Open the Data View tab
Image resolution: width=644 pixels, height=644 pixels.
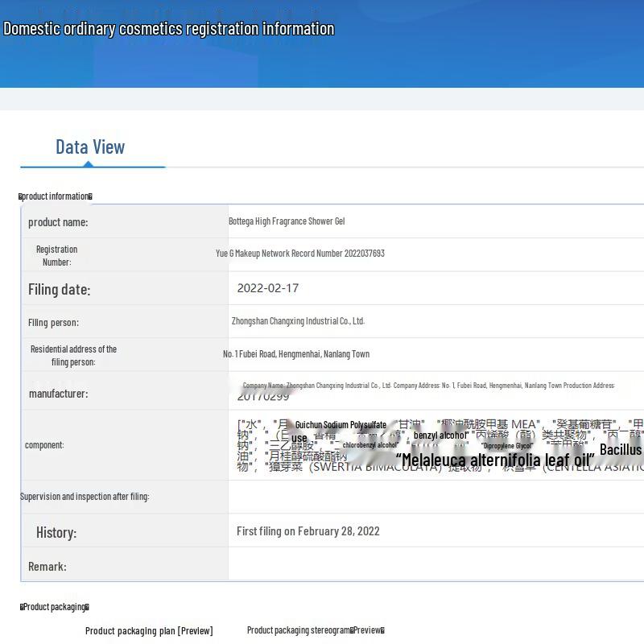coord(90,147)
